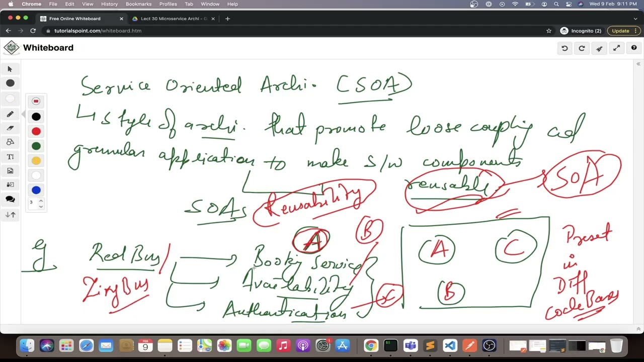Select the pointer arrow tool
Viewport: 644px width, 362px height.
click(x=10, y=69)
